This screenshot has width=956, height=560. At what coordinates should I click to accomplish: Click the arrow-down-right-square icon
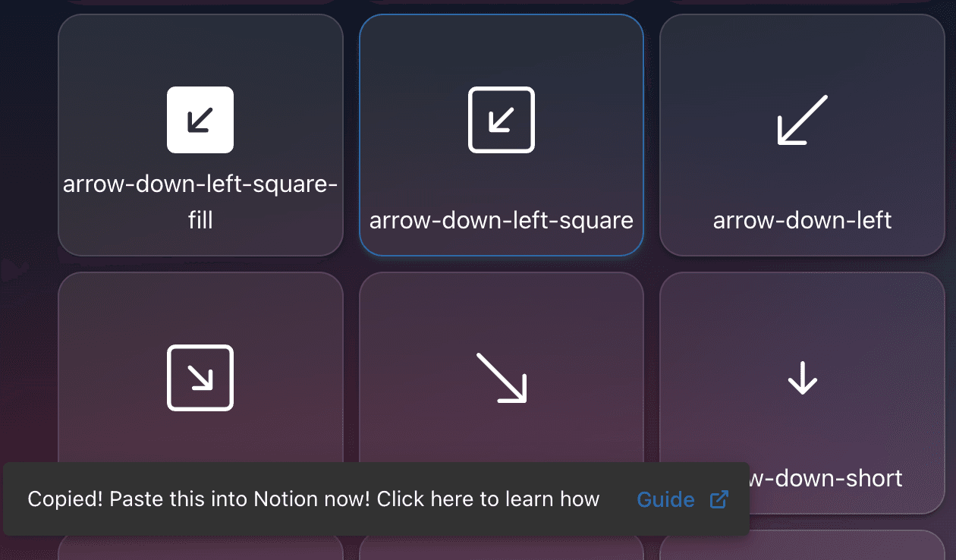coord(200,377)
